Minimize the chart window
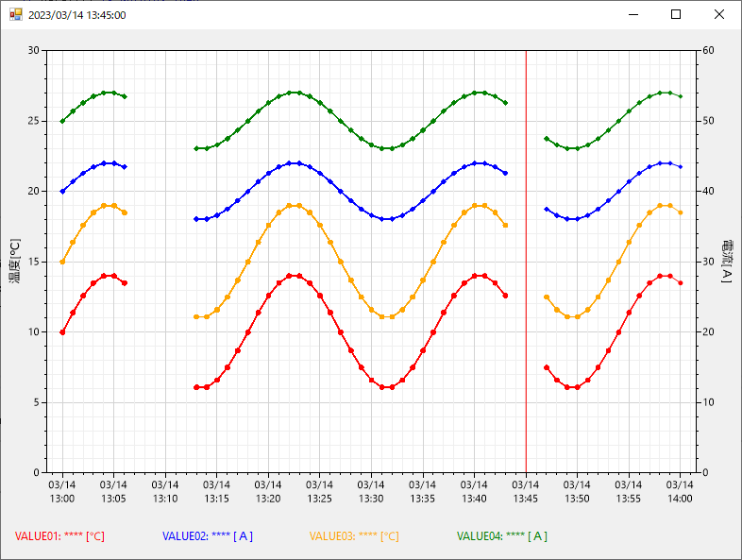This screenshot has width=742, height=560. [632, 15]
